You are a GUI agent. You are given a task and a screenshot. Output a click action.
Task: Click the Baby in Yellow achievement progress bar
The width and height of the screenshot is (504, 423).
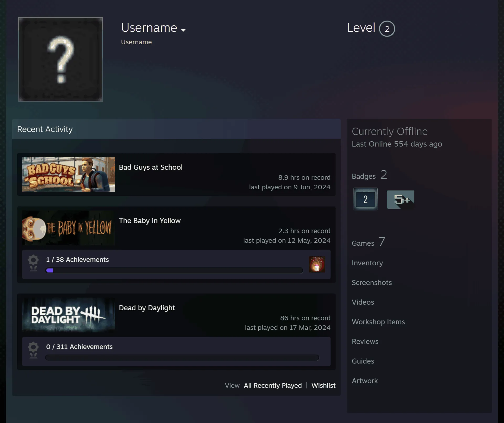[174, 270]
